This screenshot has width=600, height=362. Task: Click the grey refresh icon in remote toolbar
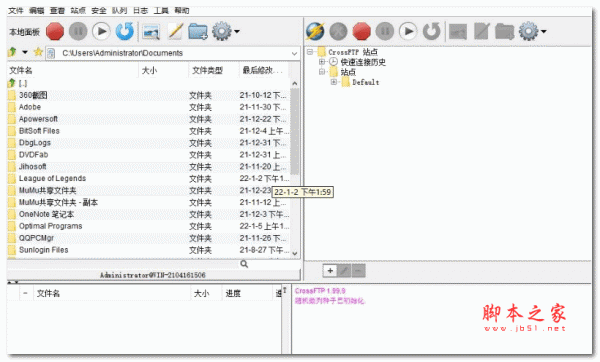[x=432, y=31]
